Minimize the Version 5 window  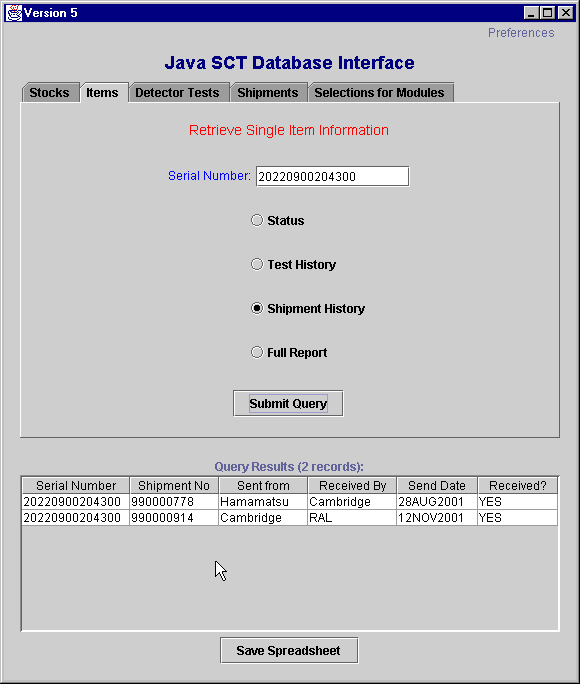(x=531, y=13)
